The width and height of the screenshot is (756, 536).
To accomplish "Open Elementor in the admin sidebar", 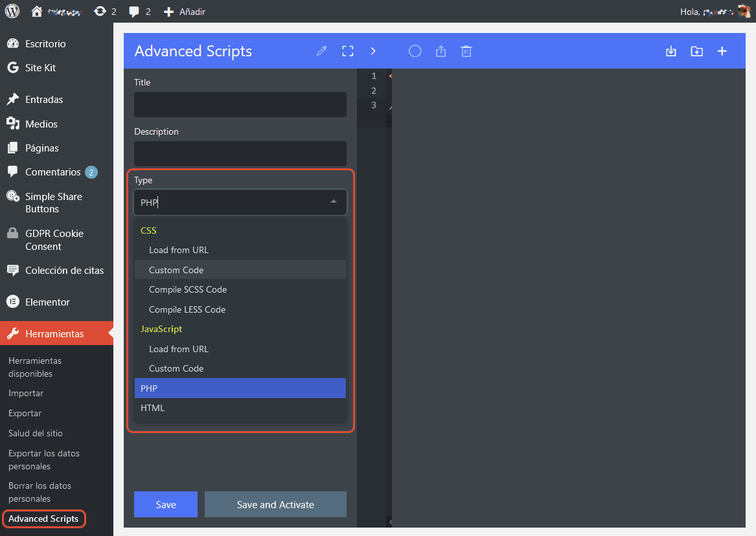I will click(x=47, y=302).
